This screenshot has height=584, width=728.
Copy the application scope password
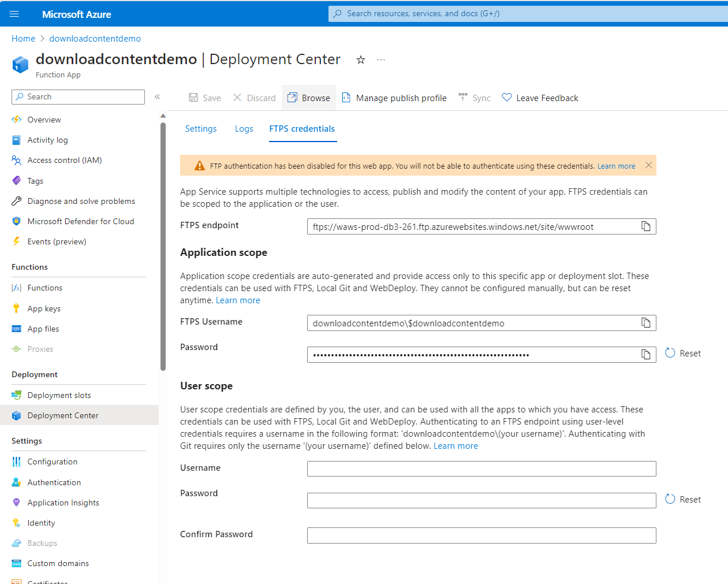[646, 355]
